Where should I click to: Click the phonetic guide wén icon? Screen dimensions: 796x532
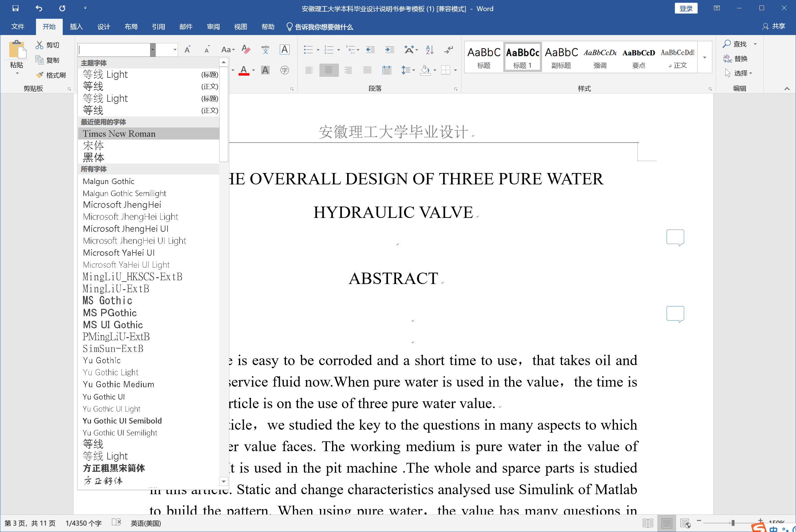tap(265, 49)
